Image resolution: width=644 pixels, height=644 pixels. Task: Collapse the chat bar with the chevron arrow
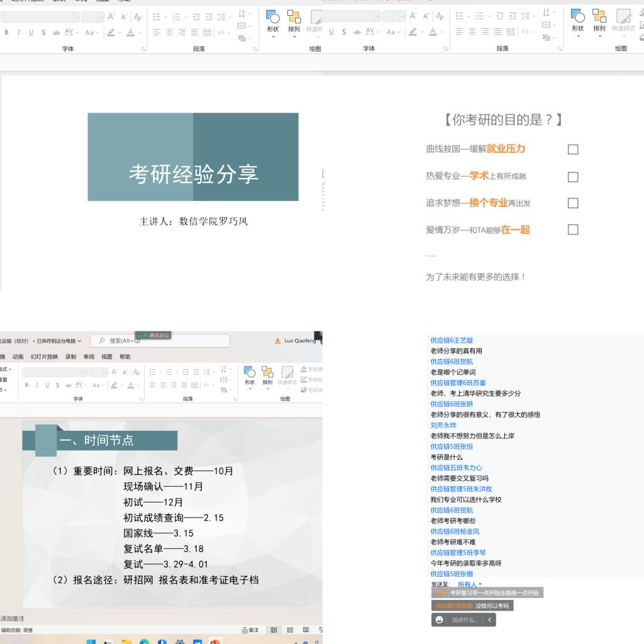point(489,619)
